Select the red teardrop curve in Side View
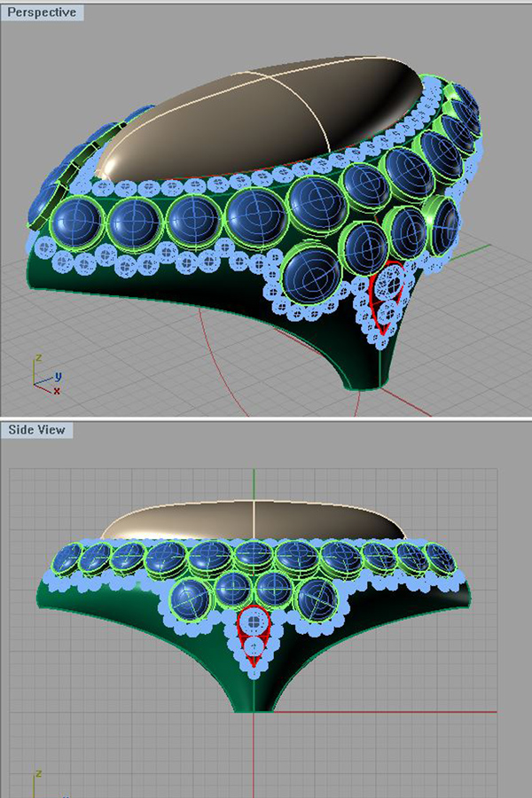The width and height of the screenshot is (532, 798). [253, 636]
